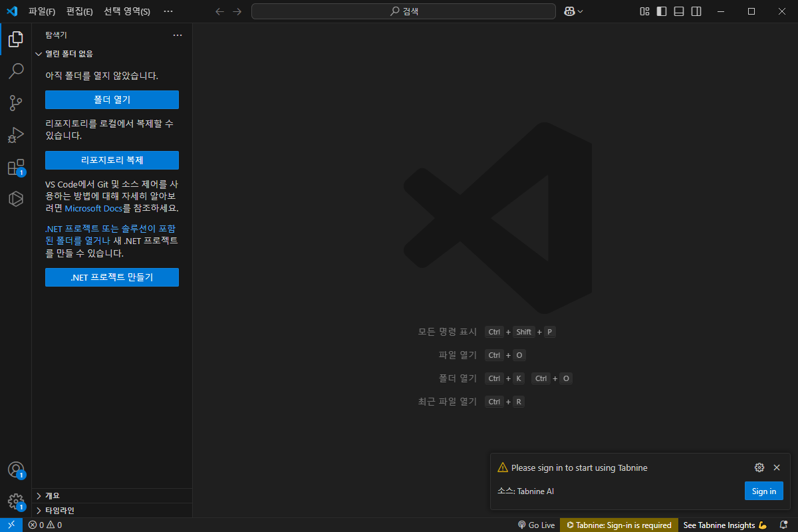
Task: Open the Source Control view
Action: 15,103
